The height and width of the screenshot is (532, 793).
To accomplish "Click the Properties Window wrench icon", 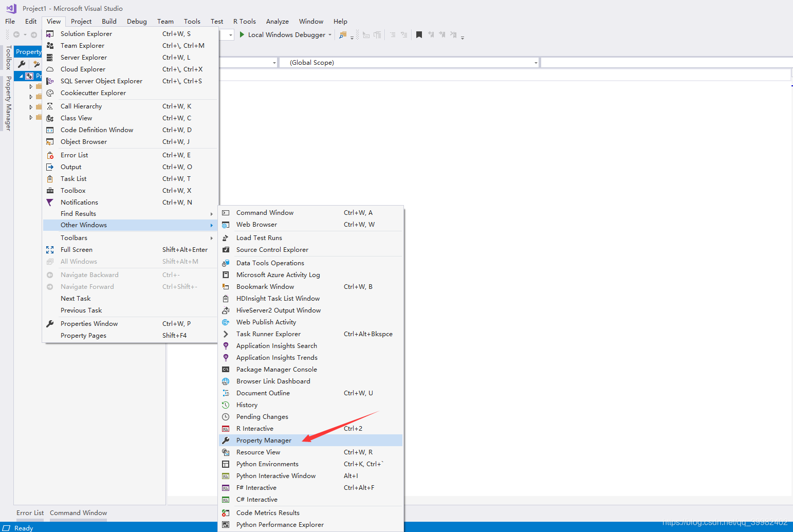I will pos(50,324).
